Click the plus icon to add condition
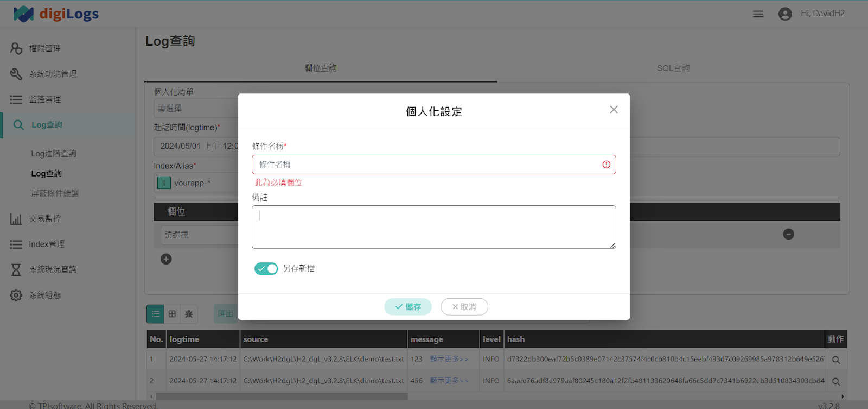The image size is (868, 409). pos(166,259)
